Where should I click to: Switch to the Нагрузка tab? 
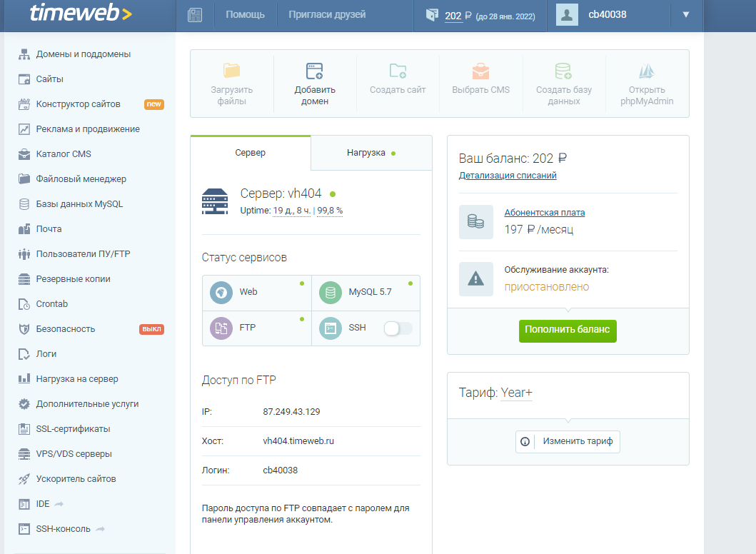point(371,153)
